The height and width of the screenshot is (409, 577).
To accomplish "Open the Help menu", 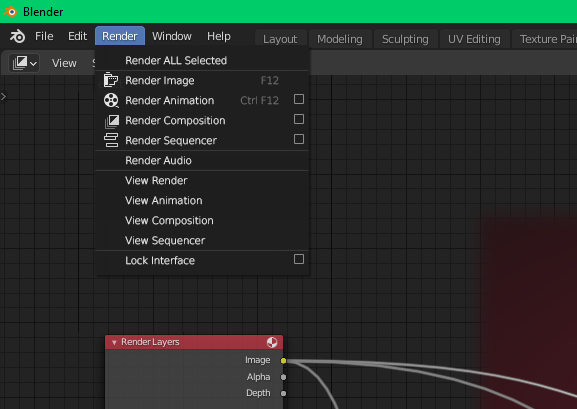I will pyautogui.click(x=219, y=36).
